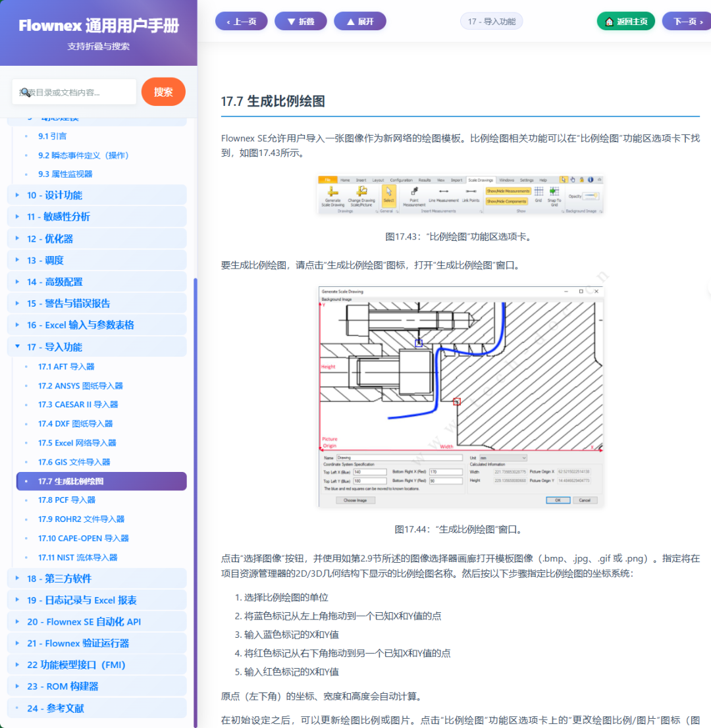Open 17.1 AFT 导入器

66,367
